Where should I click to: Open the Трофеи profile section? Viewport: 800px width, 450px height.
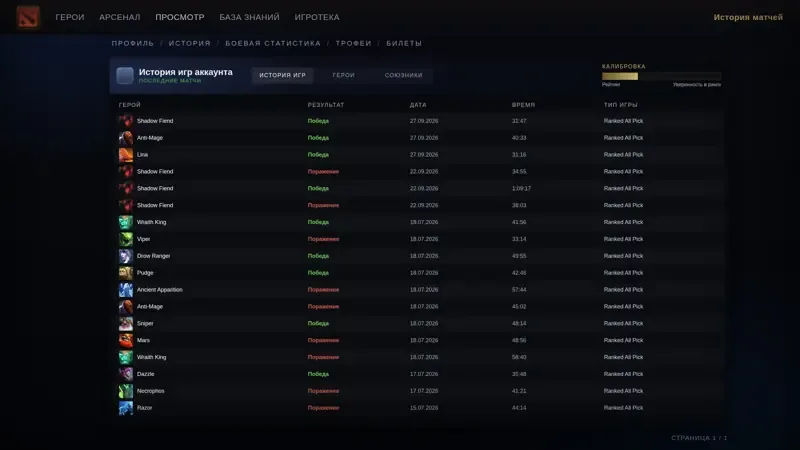coord(354,43)
